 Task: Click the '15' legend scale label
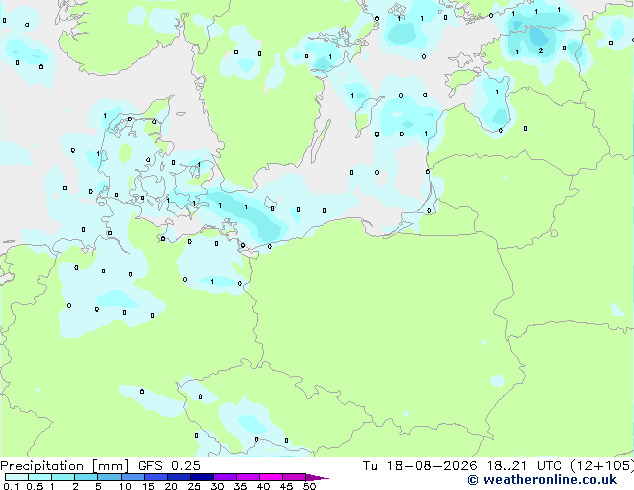coord(148,486)
